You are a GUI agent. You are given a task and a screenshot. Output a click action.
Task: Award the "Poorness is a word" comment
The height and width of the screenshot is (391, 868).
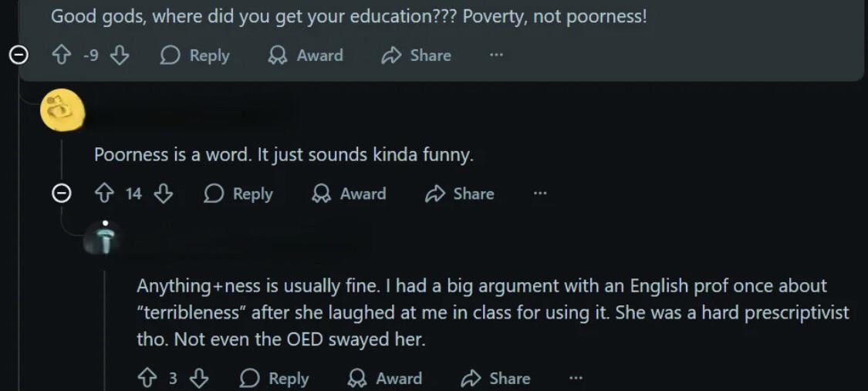(x=349, y=194)
